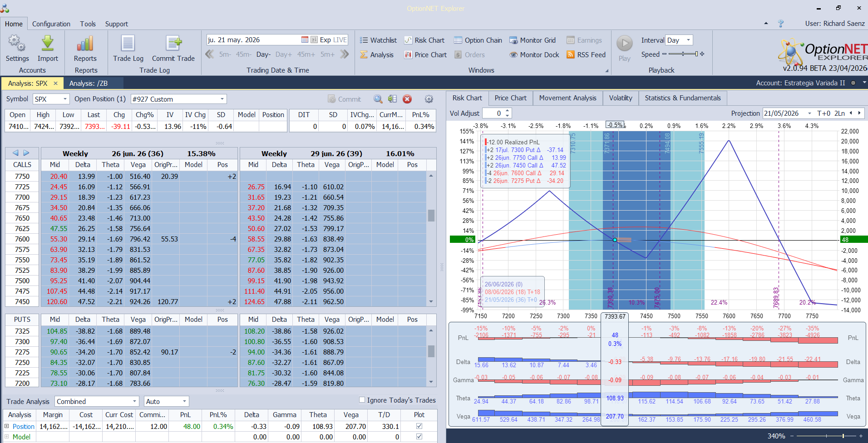Toggle Plot checkbox for Position row
The height and width of the screenshot is (443, 868).
(419, 426)
